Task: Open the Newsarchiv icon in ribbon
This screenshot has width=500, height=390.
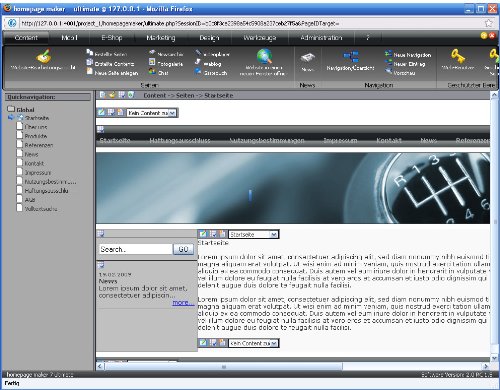Action: pos(152,53)
